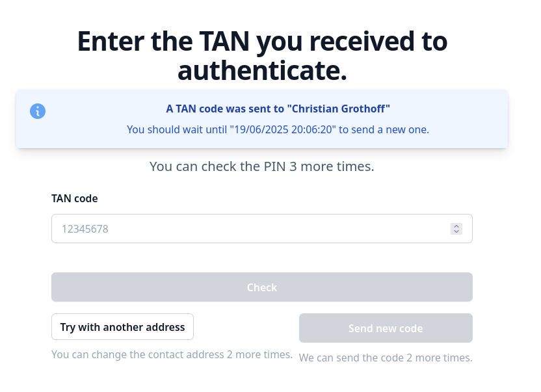541x392 pixels.
Task: Click 'to send a new one.' text
Action: 385,129
